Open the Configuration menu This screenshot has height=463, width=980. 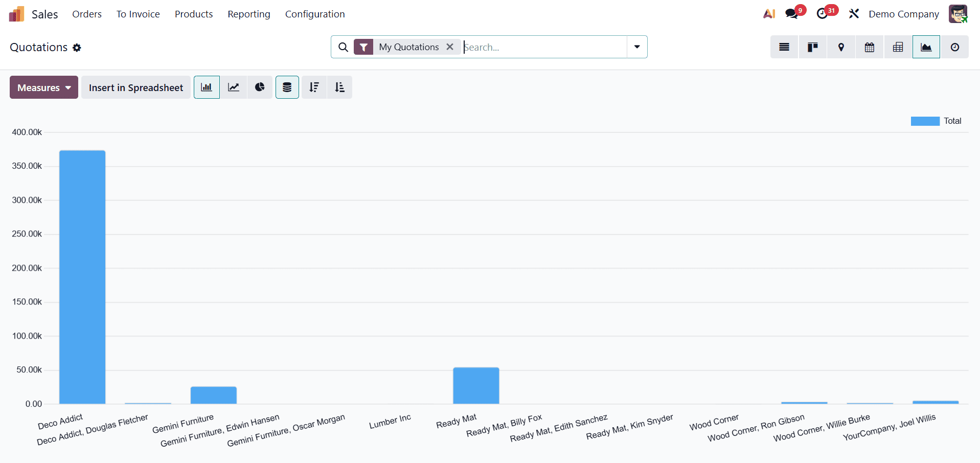click(314, 14)
